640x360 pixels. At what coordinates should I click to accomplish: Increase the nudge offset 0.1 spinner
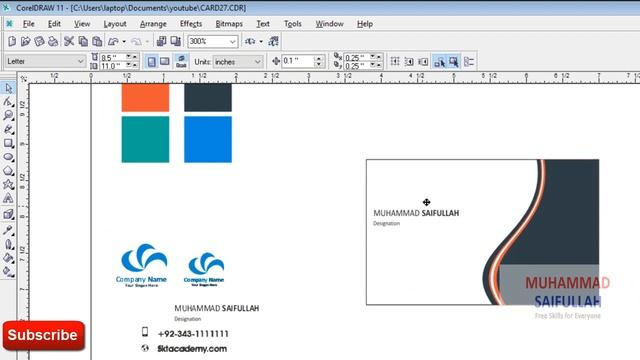pos(319,59)
